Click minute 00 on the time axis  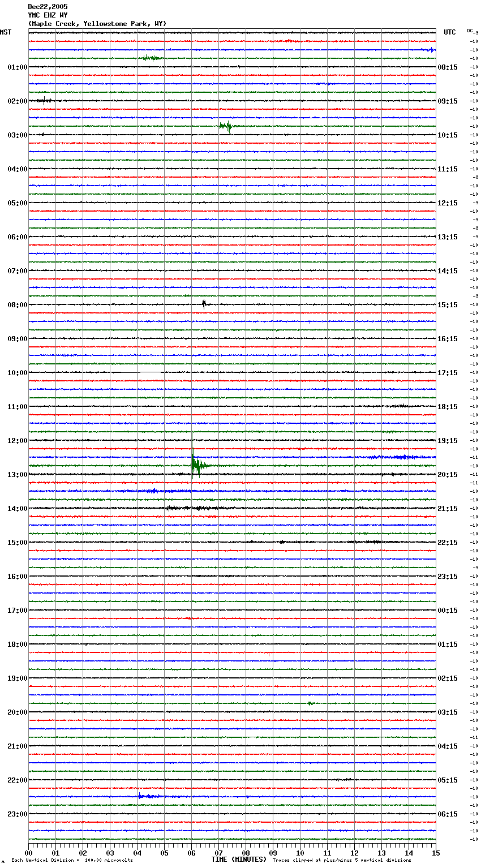(28, 853)
